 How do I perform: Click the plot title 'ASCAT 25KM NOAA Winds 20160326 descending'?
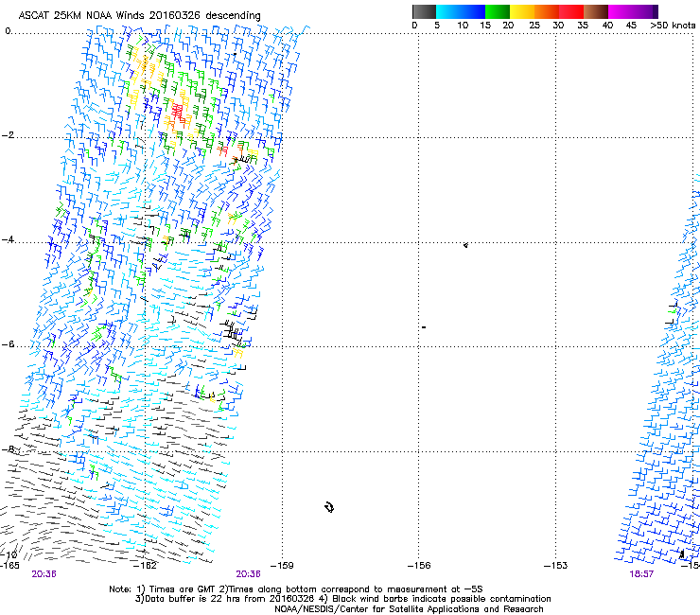139,15
